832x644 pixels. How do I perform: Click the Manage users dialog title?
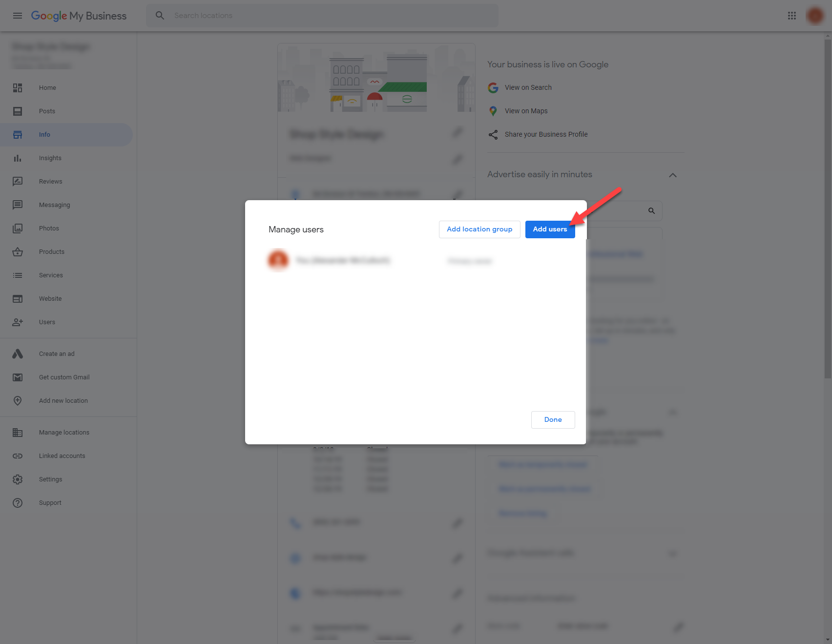point(296,229)
